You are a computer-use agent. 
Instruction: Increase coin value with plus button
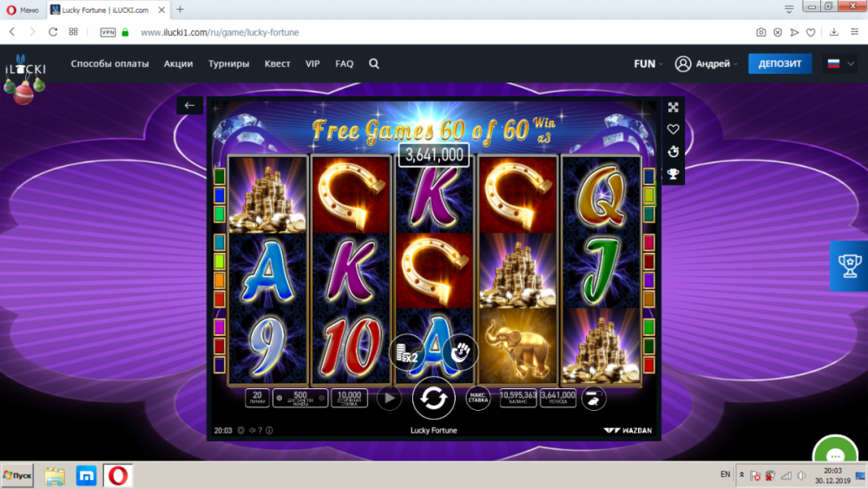click(x=322, y=398)
